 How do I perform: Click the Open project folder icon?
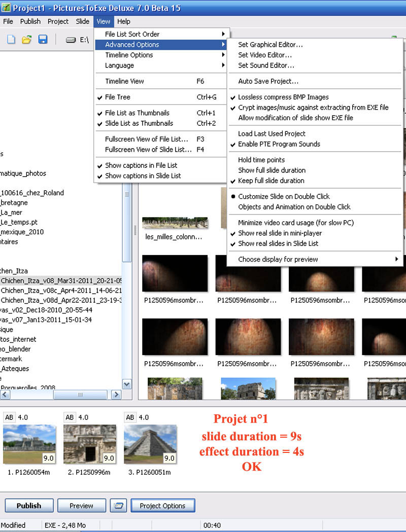[27, 40]
